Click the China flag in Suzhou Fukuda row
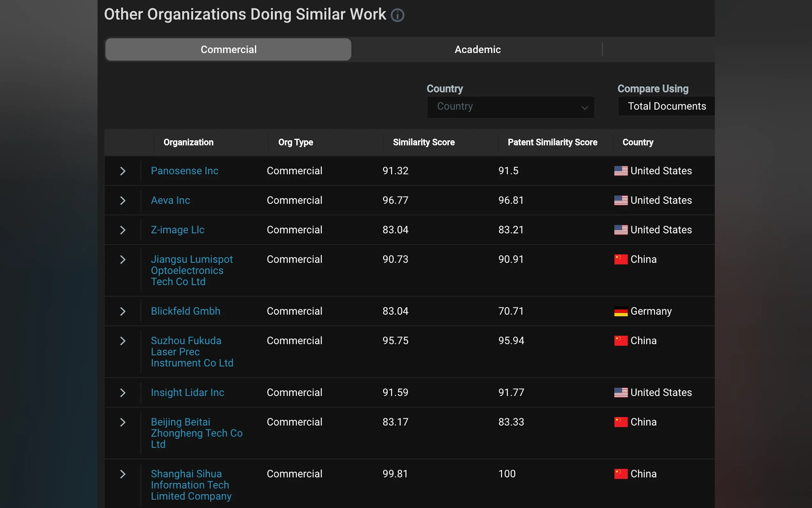This screenshot has height=508, width=812. coord(621,341)
